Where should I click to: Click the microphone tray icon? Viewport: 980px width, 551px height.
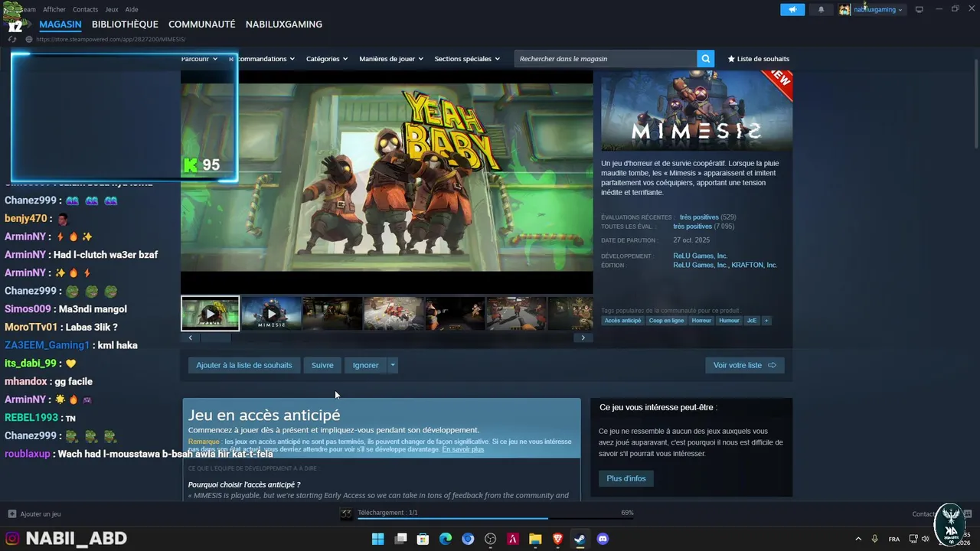pos(875,539)
